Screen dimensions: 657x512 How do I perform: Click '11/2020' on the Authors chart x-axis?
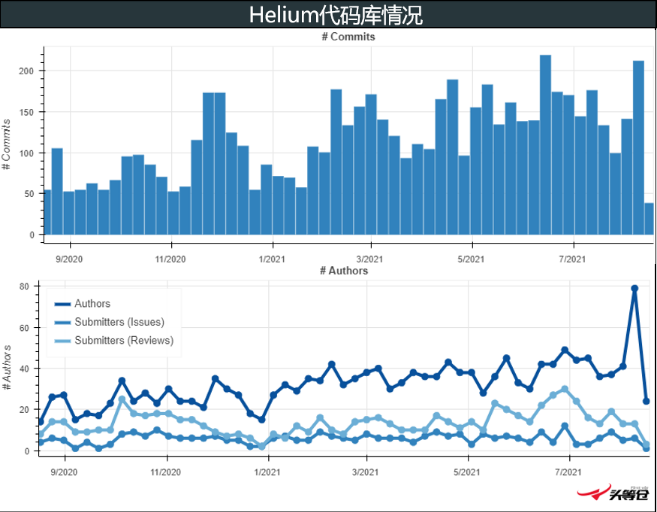[x=166, y=472]
